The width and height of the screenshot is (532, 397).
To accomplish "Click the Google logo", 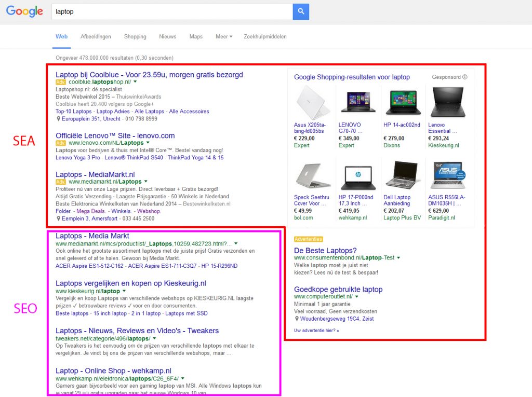I will 24,11.
